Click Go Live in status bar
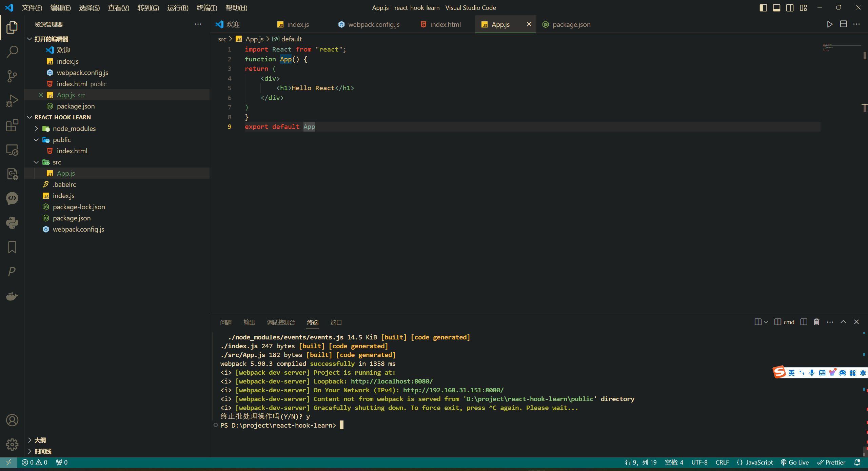Viewport: 868px width, 471px height. point(794,463)
